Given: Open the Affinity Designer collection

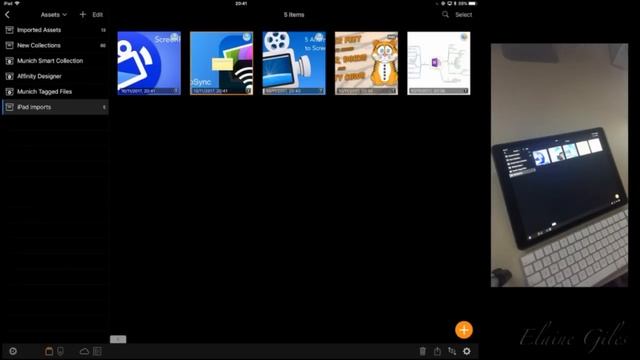Looking at the screenshot, I should (55, 76).
